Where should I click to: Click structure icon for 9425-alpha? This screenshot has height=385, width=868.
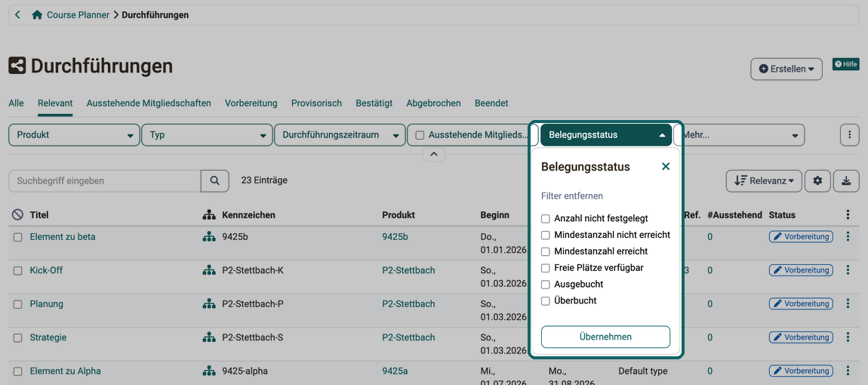coord(208,371)
